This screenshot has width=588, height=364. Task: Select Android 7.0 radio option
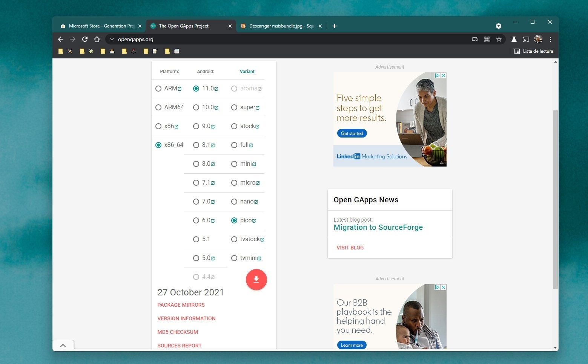point(196,202)
